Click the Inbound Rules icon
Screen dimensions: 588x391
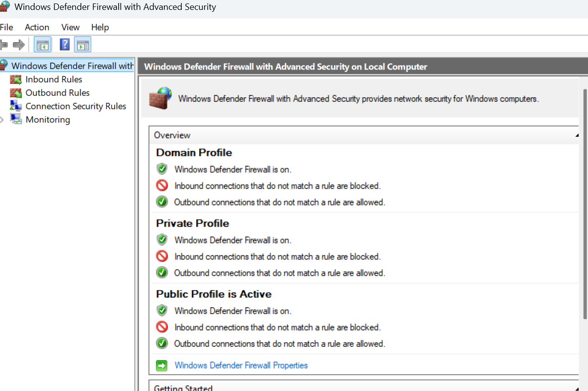pyautogui.click(x=16, y=79)
